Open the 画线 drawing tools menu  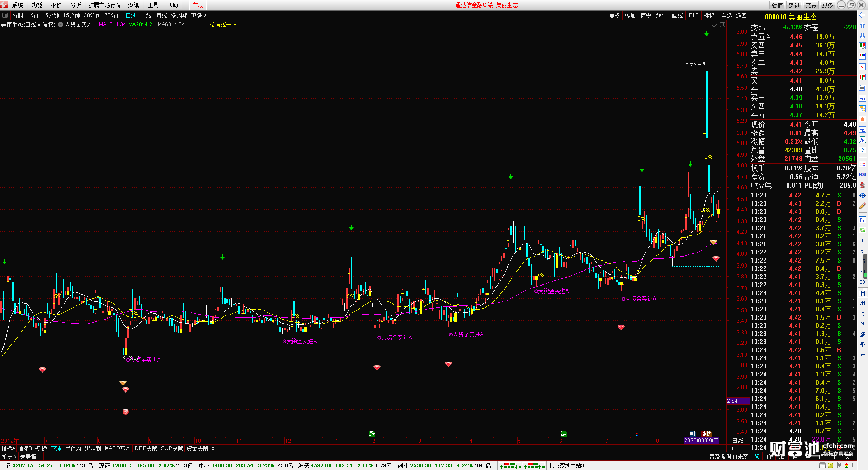click(x=678, y=15)
